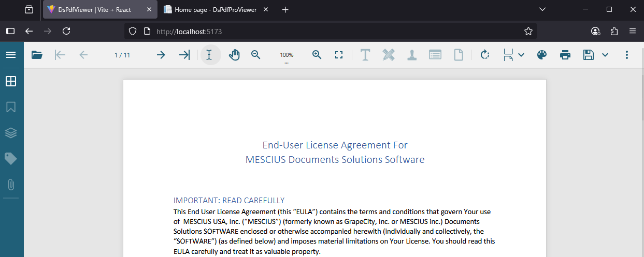Open the thumbnails panel in sidebar

pyautogui.click(x=11, y=81)
